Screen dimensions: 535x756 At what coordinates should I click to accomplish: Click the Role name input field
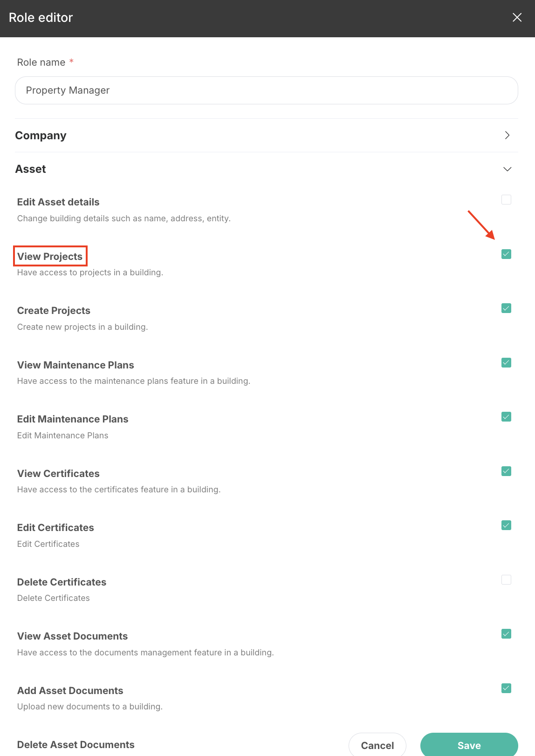pos(267,90)
